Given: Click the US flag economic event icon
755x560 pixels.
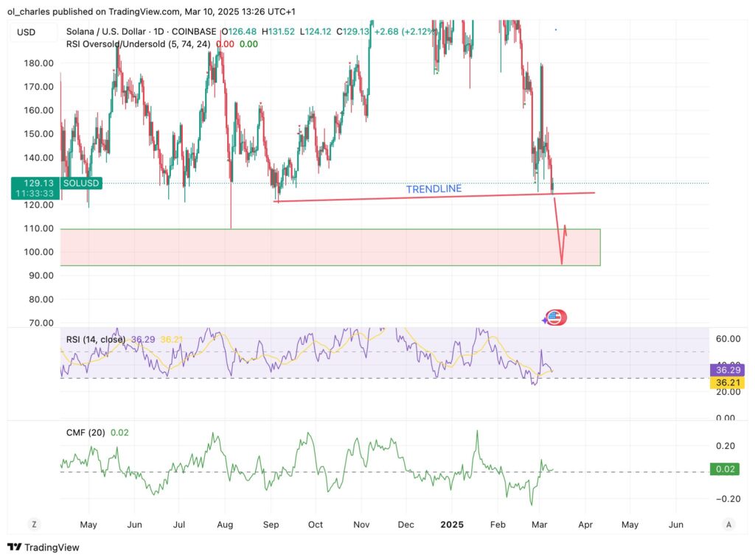Looking at the screenshot, I should pyautogui.click(x=557, y=318).
